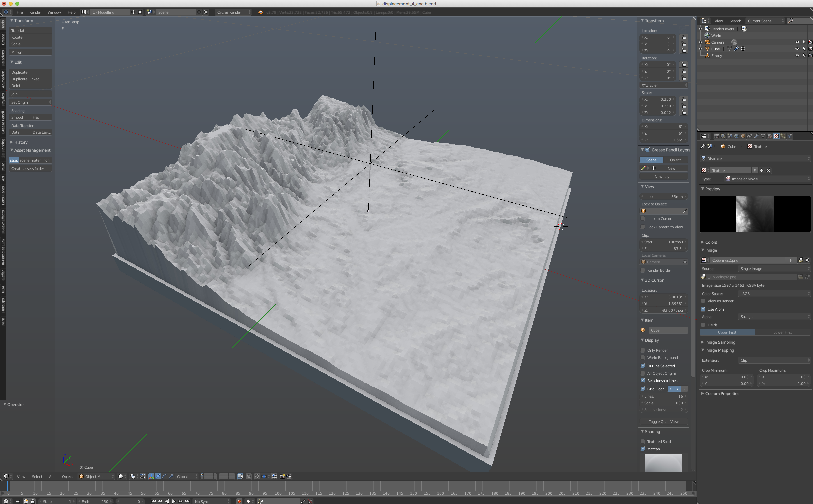The height and width of the screenshot is (504, 813).
Task: Play the timeline animation forward
Action: click(174, 501)
